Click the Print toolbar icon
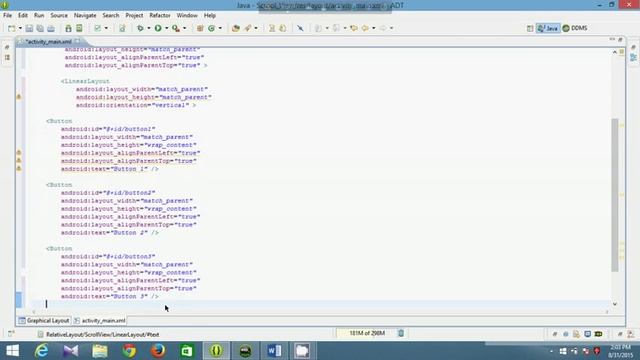 (51, 28)
